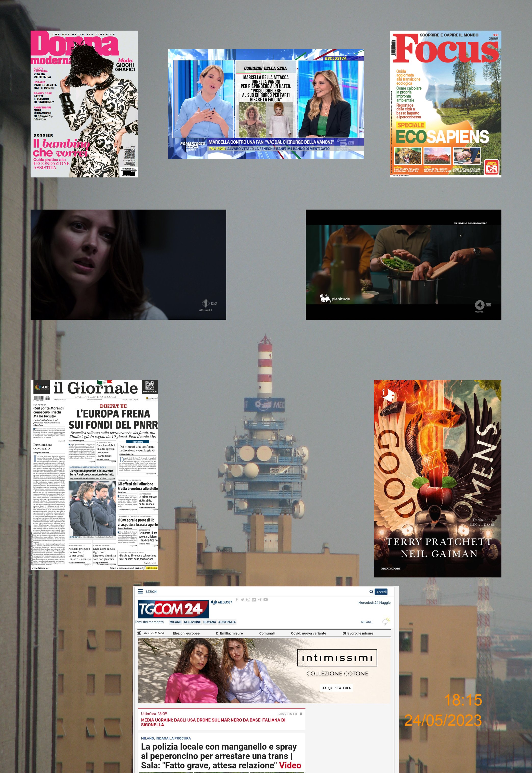Open the Instagram social icon
The width and height of the screenshot is (532, 773).
(248, 600)
